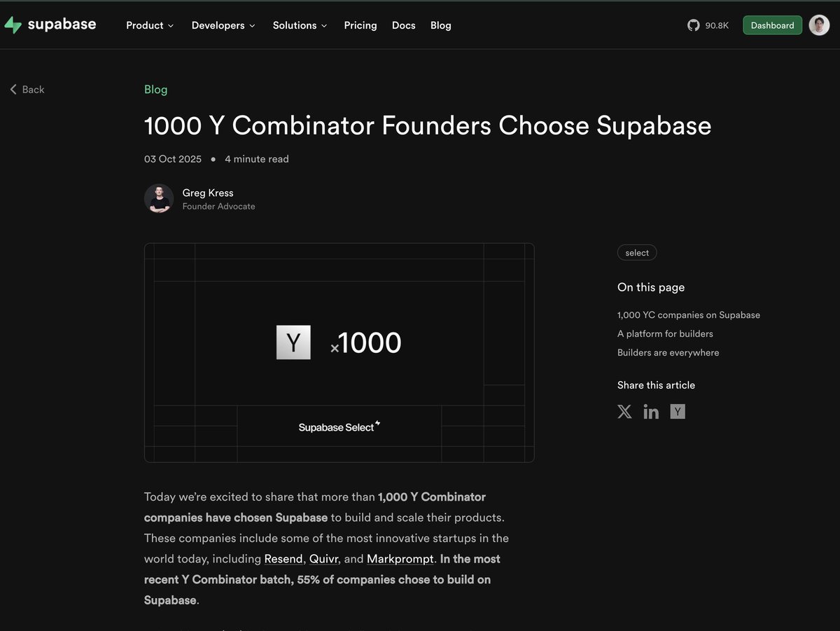Open the Resend link

click(x=283, y=559)
